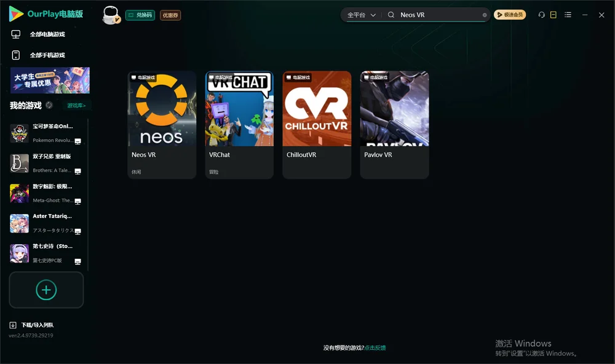
Task: Expand the 全平台 platform dropdown
Action: coord(361,15)
